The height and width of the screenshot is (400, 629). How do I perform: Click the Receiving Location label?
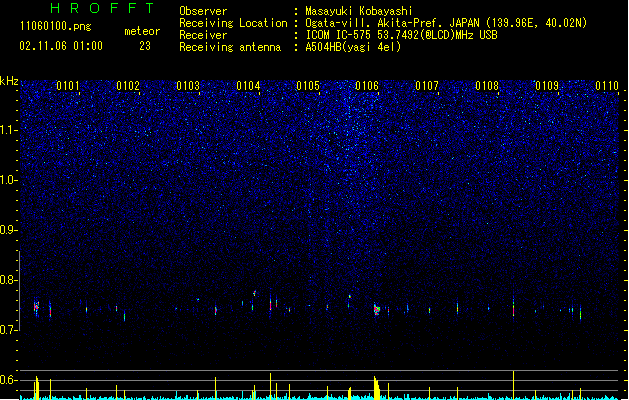point(233,23)
